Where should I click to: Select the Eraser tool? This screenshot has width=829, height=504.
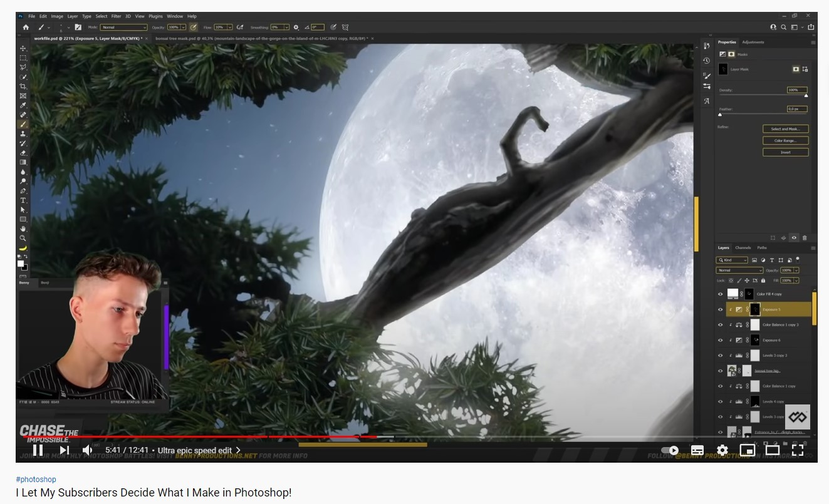23,153
